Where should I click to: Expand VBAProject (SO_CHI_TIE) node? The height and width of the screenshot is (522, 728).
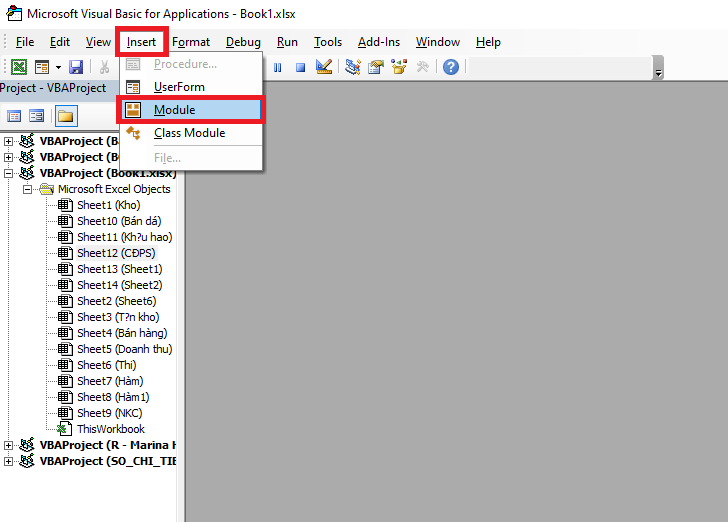(8, 461)
